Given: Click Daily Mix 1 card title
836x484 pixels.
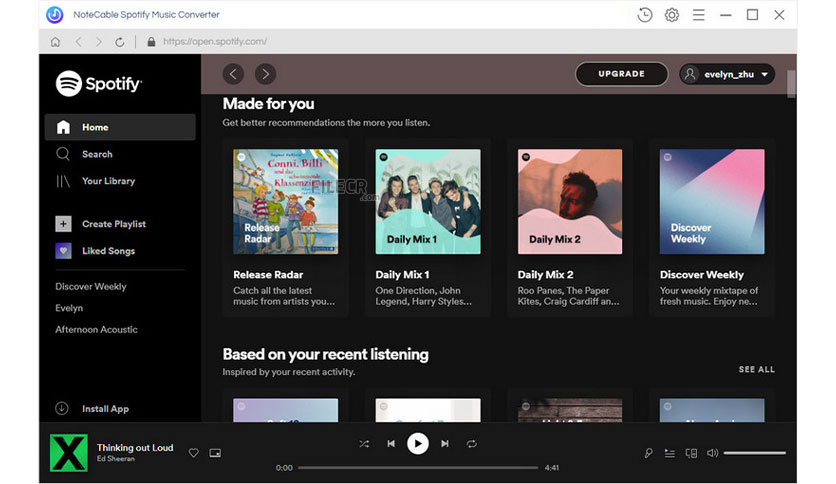Looking at the screenshot, I should (402, 275).
